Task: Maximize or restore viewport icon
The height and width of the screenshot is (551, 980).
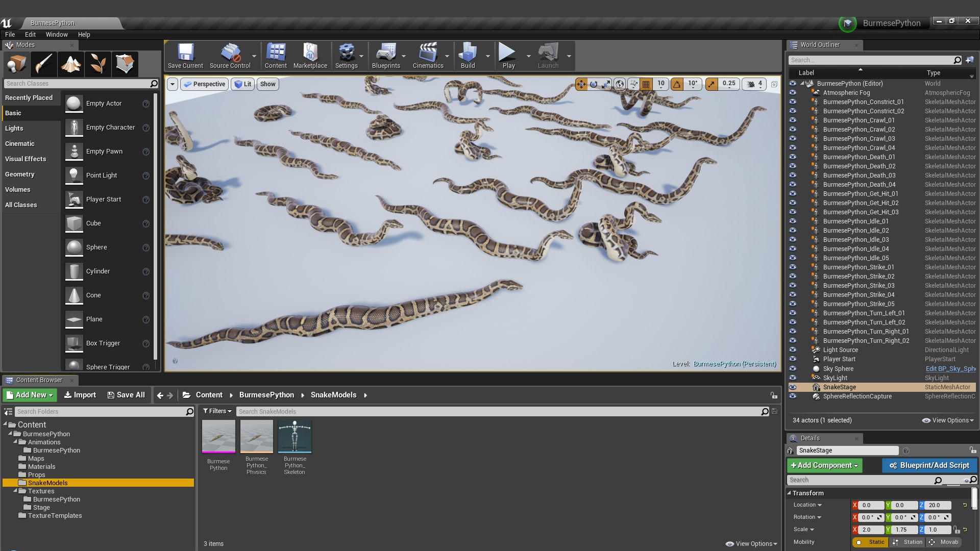Action: pyautogui.click(x=774, y=84)
